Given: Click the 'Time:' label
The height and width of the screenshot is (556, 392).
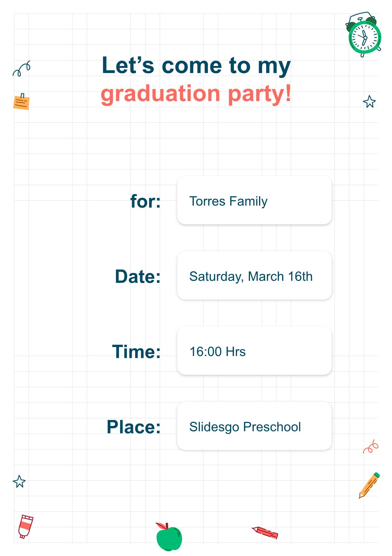Looking at the screenshot, I should [136, 352].
